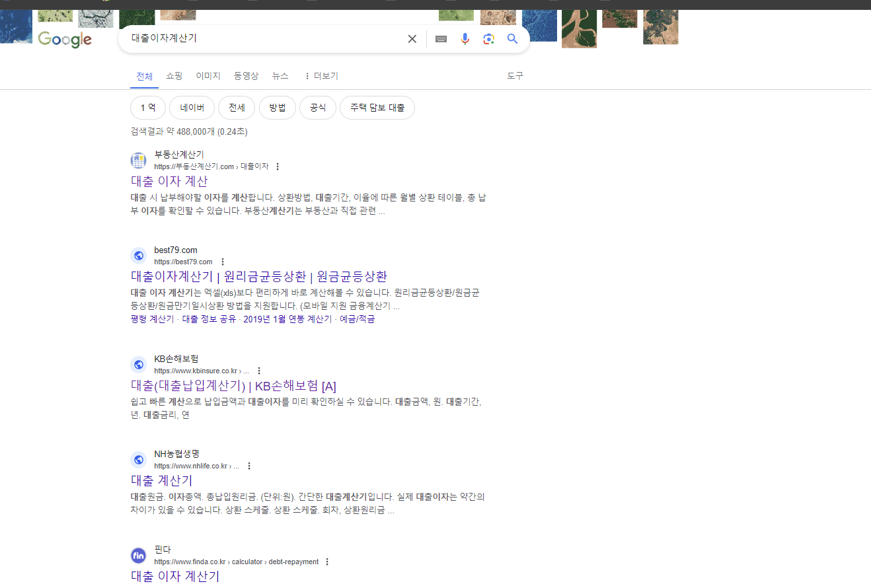Viewport: 871px width, 588px height.
Task: Open the on-screen keyboard input tool
Action: (441, 39)
